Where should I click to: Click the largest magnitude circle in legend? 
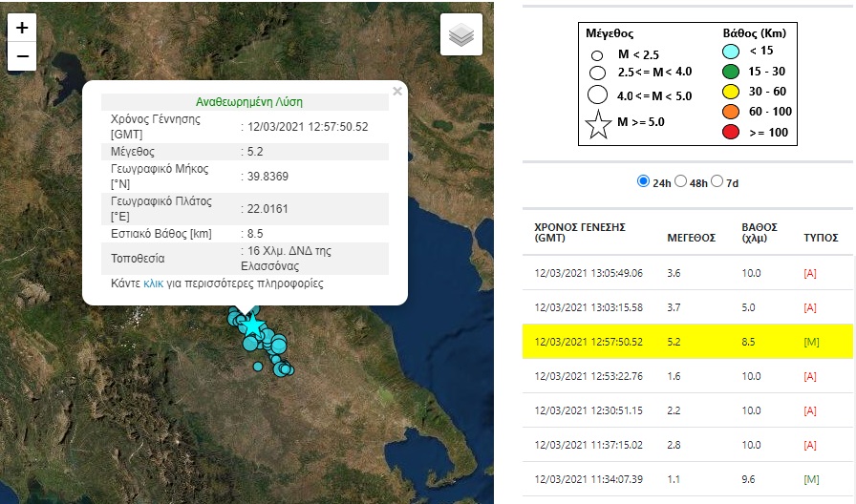598,94
